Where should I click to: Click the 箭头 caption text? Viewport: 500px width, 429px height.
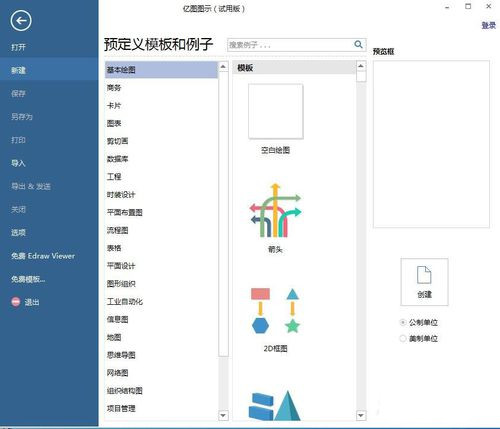click(x=275, y=249)
